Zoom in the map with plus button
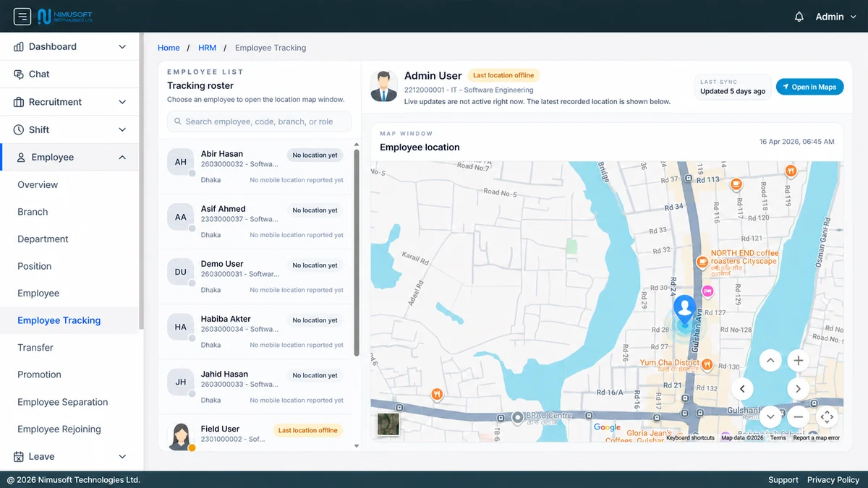The image size is (868, 488). tap(798, 360)
